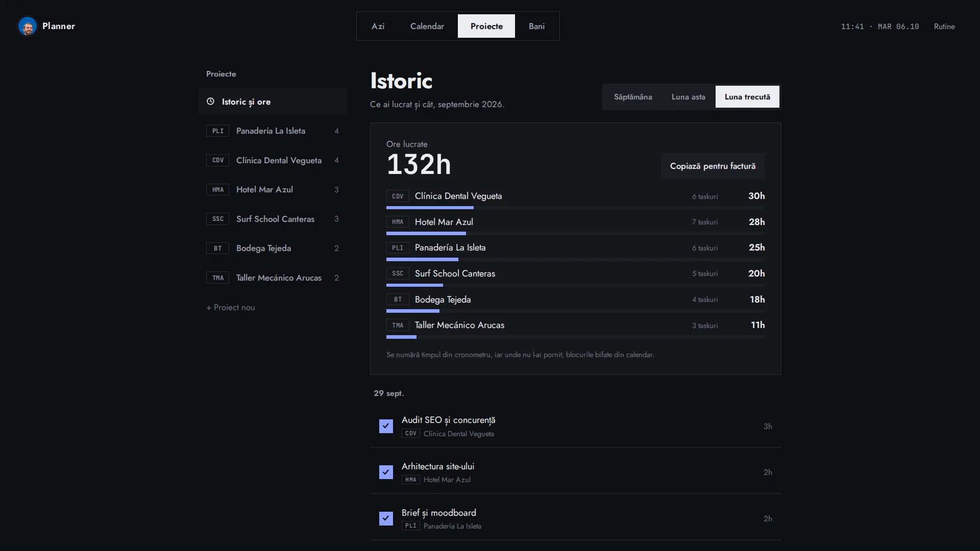The image size is (980, 551).
Task: Select the Proiecte tab
Action: click(x=486, y=26)
